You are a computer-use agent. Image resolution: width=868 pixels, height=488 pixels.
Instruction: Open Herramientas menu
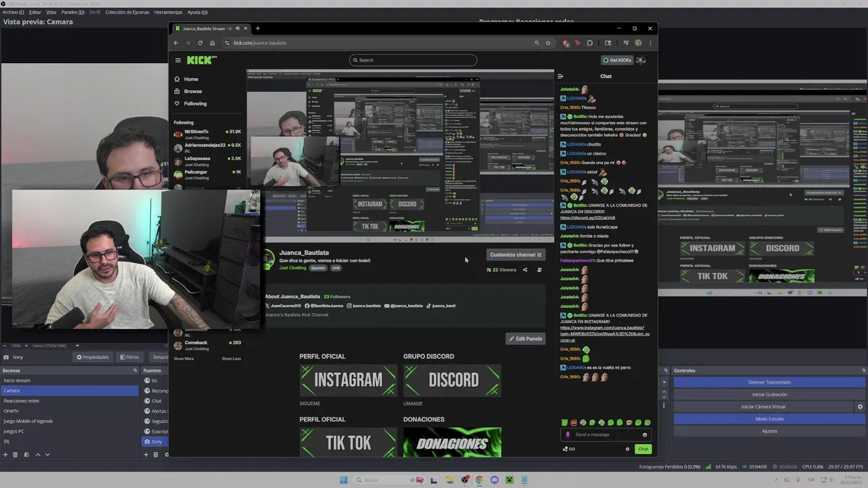click(x=168, y=12)
